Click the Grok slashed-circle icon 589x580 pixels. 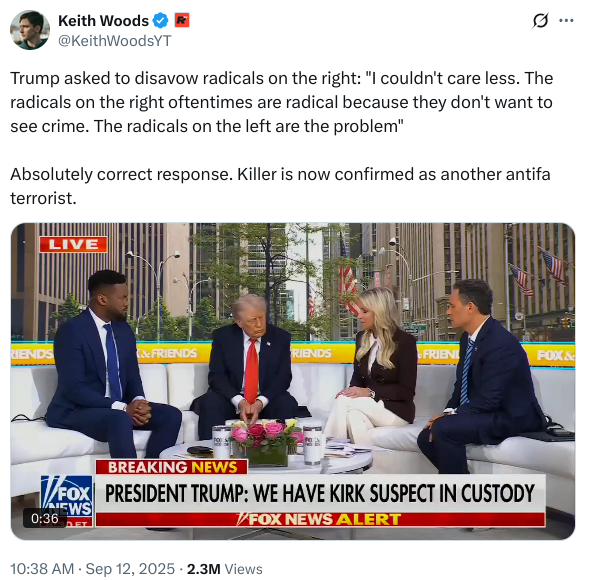point(540,21)
